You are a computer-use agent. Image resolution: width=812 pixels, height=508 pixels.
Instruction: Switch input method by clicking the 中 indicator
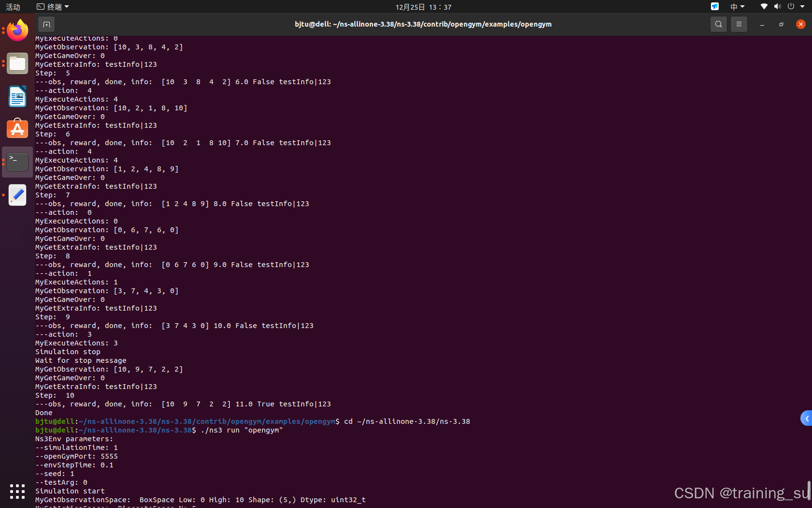coord(733,6)
